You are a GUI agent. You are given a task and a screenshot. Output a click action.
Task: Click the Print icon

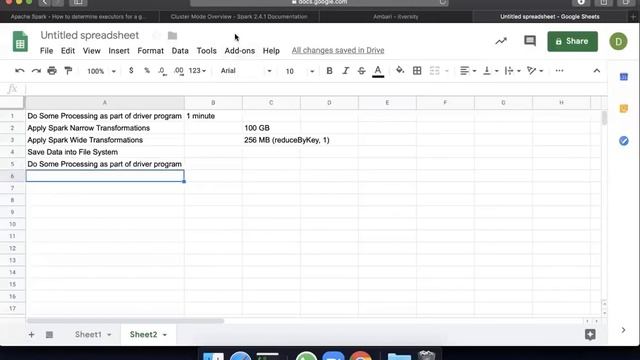(x=52, y=71)
